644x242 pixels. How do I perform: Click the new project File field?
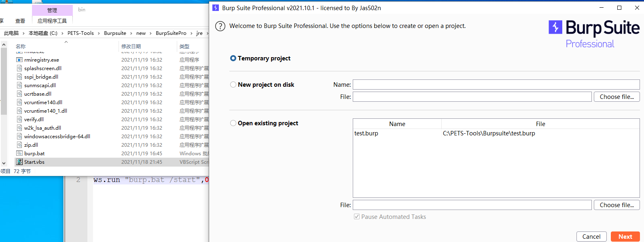tap(472, 97)
